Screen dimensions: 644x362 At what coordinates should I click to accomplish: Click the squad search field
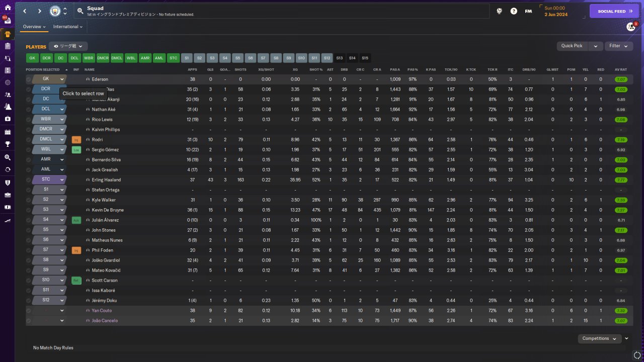282,11
